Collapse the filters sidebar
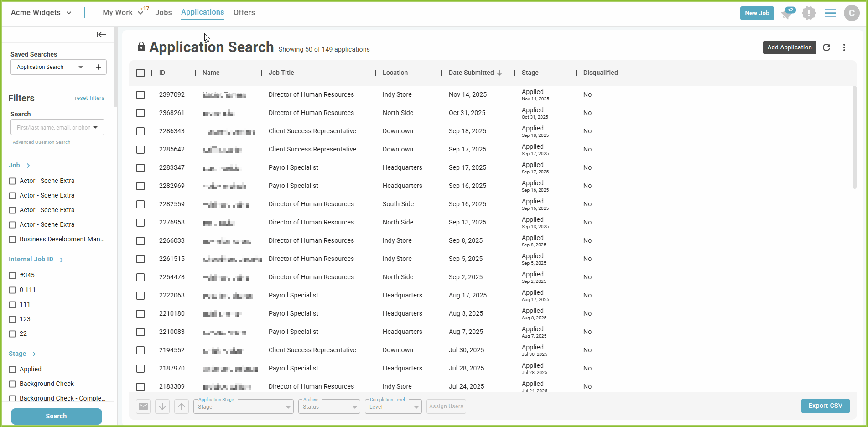 point(101,35)
